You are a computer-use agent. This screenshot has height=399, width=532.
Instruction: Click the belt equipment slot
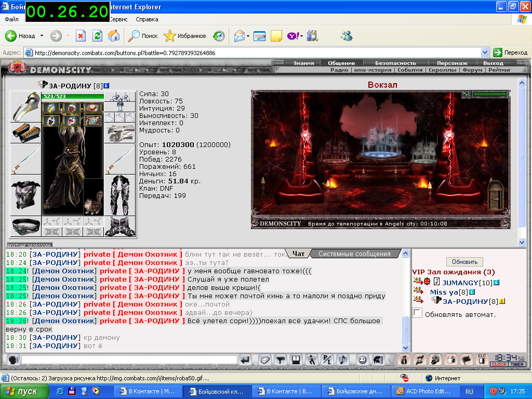click(x=26, y=226)
